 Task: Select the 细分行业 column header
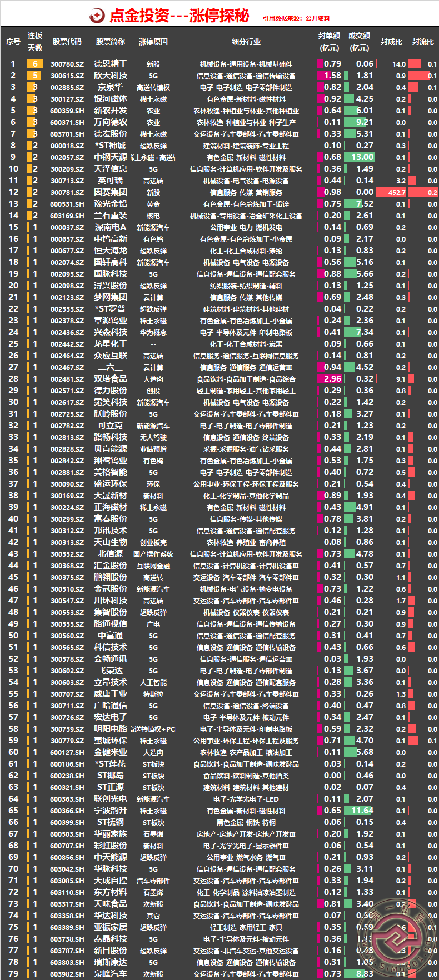click(246, 42)
